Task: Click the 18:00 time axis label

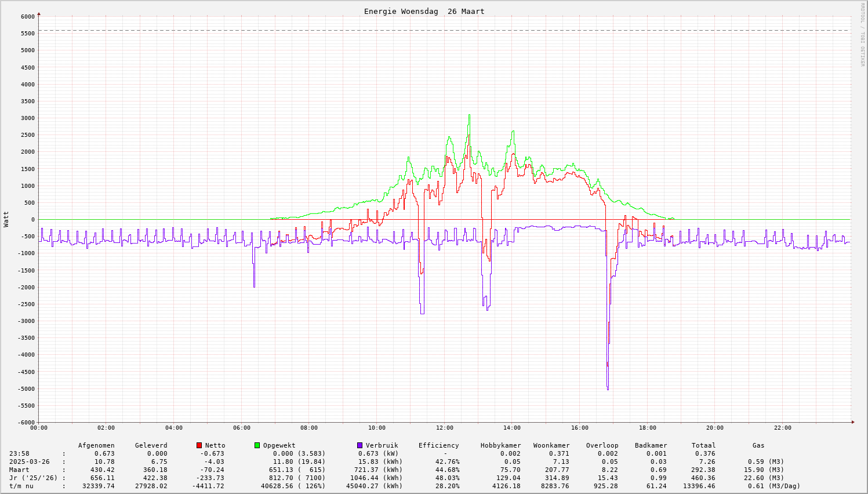Action: click(x=647, y=428)
